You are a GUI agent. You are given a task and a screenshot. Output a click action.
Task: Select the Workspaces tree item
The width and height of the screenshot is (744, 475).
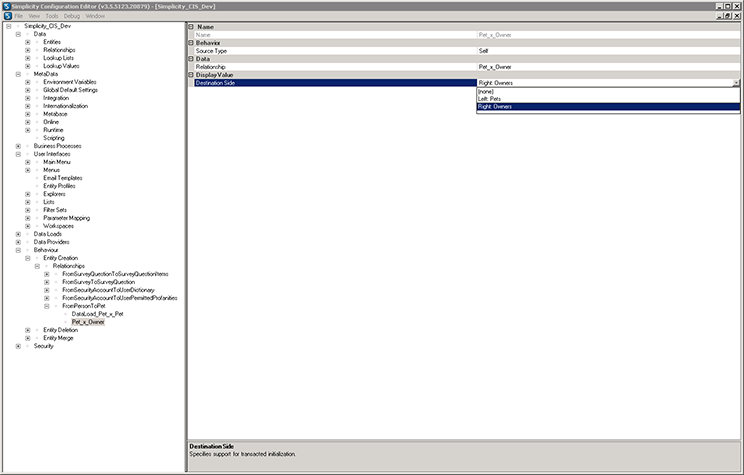point(58,226)
